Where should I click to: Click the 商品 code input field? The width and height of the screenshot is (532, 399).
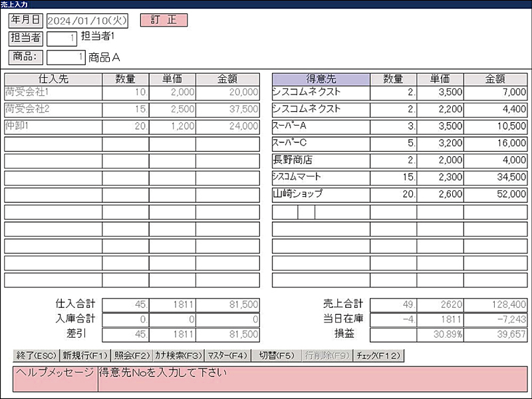(66, 58)
